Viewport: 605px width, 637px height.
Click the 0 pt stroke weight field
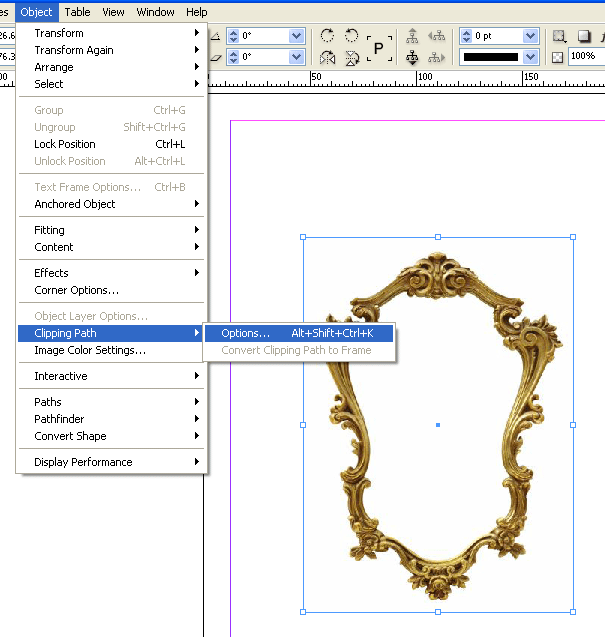(497, 36)
